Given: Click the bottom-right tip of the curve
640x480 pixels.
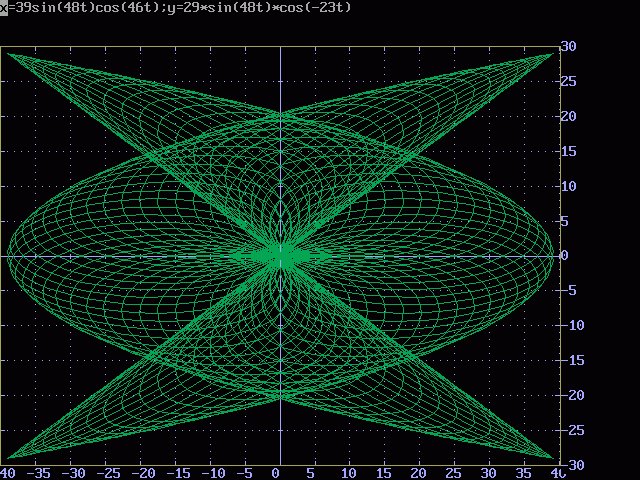Looking at the screenshot, I should pyautogui.click(x=552, y=458).
